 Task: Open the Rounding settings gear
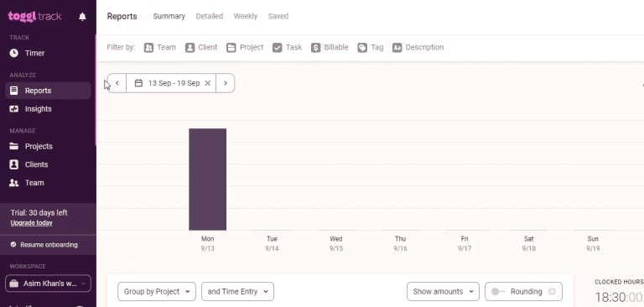click(552, 291)
